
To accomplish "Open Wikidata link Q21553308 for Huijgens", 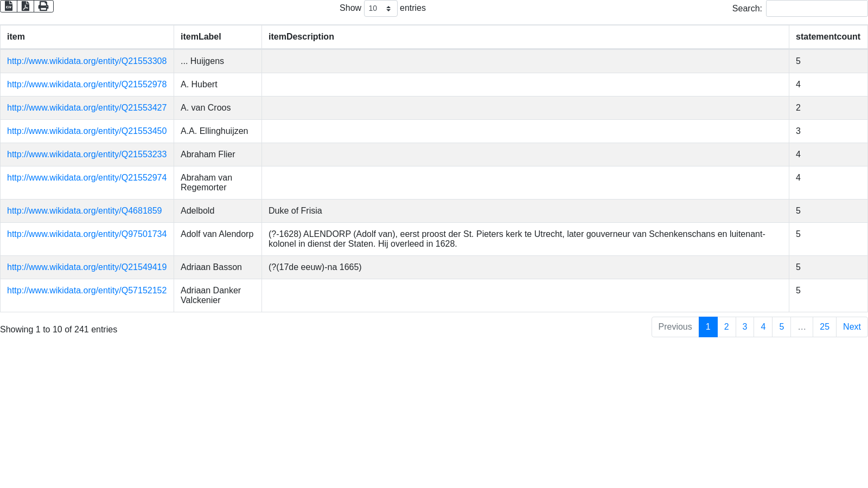I will [x=87, y=61].
